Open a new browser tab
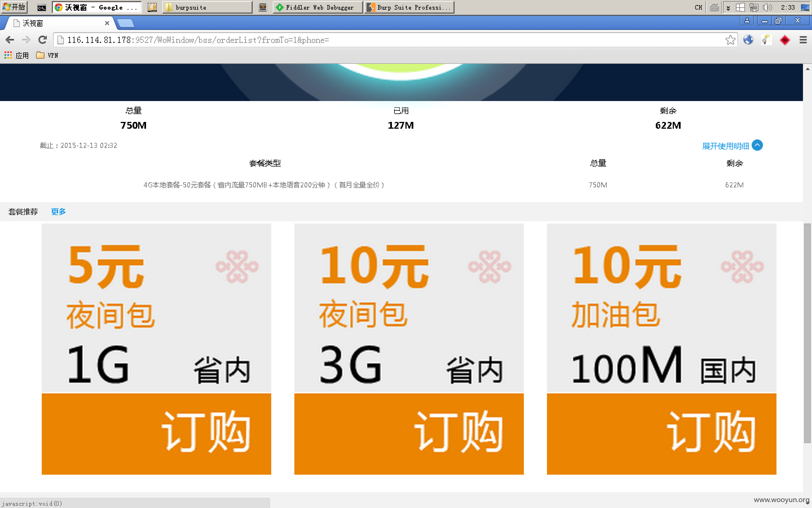The height and width of the screenshot is (508, 812). point(125,23)
